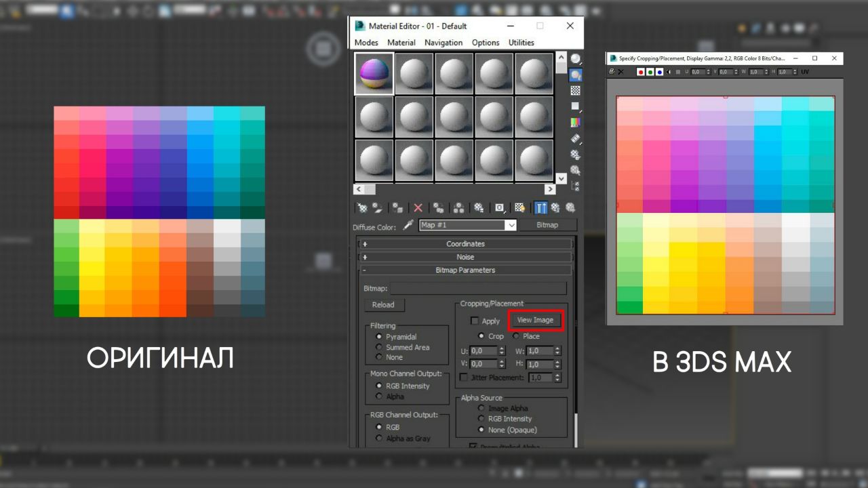Image resolution: width=868 pixels, height=488 pixels.
Task: Click the Material ID Channel icon
Action: pos(500,207)
